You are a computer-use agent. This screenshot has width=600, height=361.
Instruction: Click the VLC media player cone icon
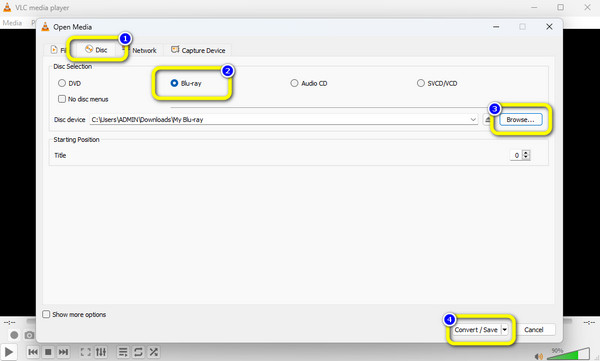(7, 7)
